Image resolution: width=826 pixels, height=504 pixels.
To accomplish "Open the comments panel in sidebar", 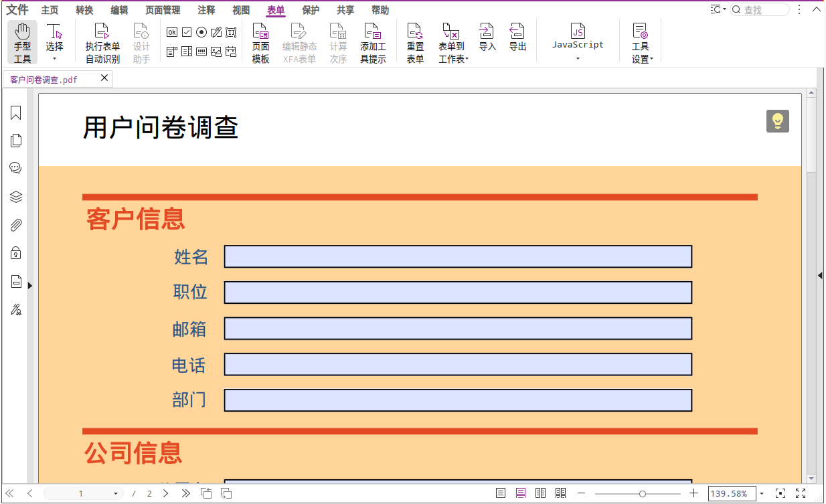I will (x=15, y=167).
